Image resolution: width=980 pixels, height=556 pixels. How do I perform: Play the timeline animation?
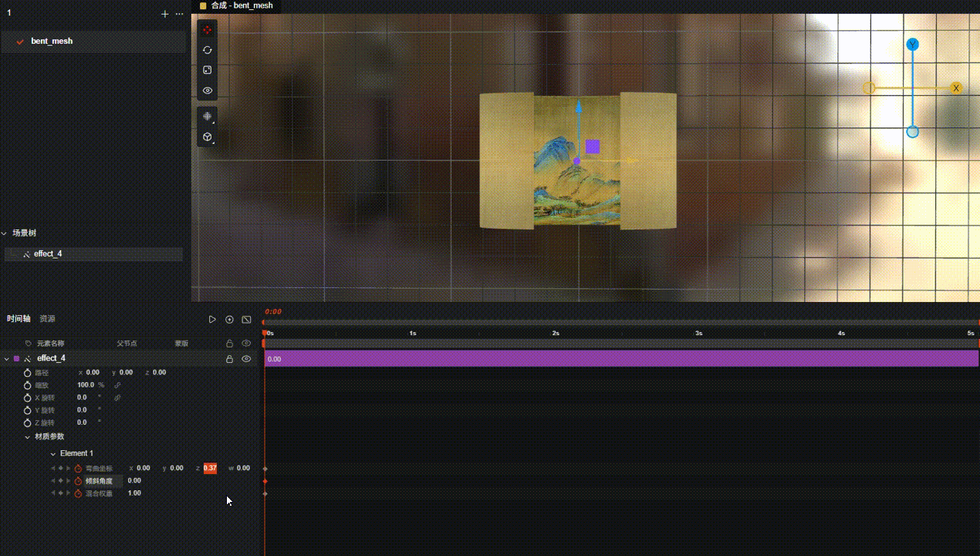click(x=212, y=320)
